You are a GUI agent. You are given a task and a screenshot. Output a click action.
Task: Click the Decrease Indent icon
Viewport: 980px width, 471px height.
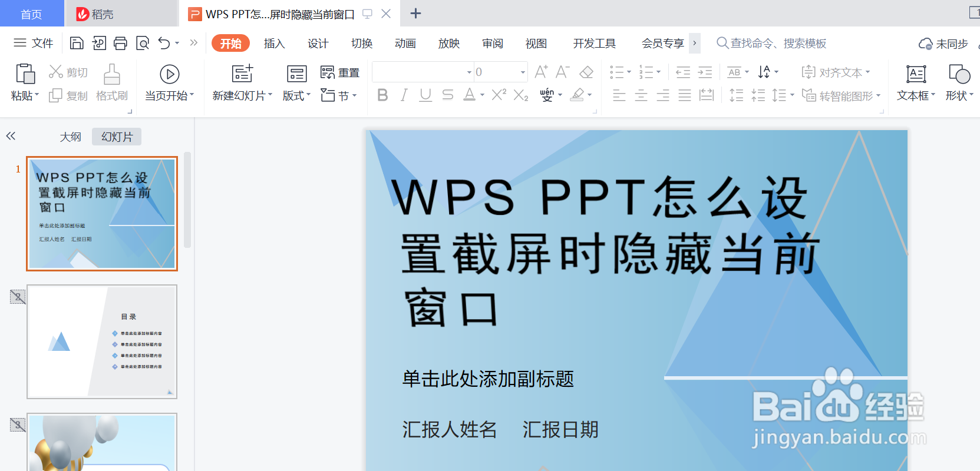[683, 72]
